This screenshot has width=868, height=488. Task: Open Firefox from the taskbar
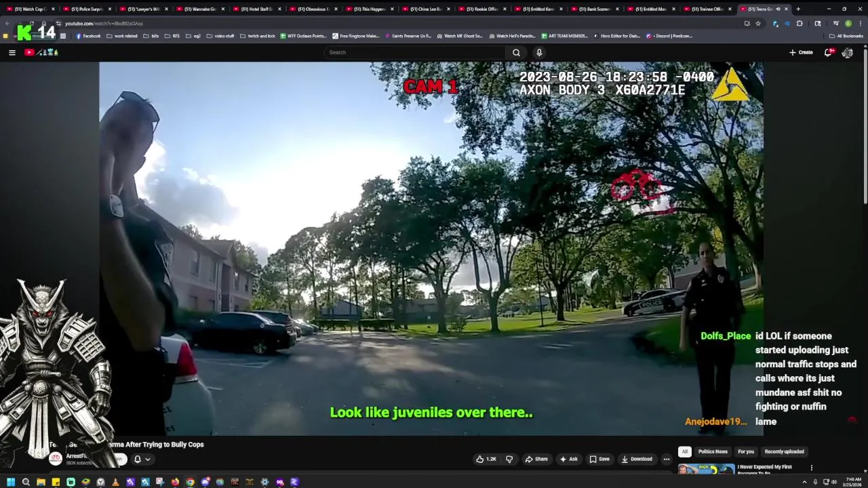(175, 482)
